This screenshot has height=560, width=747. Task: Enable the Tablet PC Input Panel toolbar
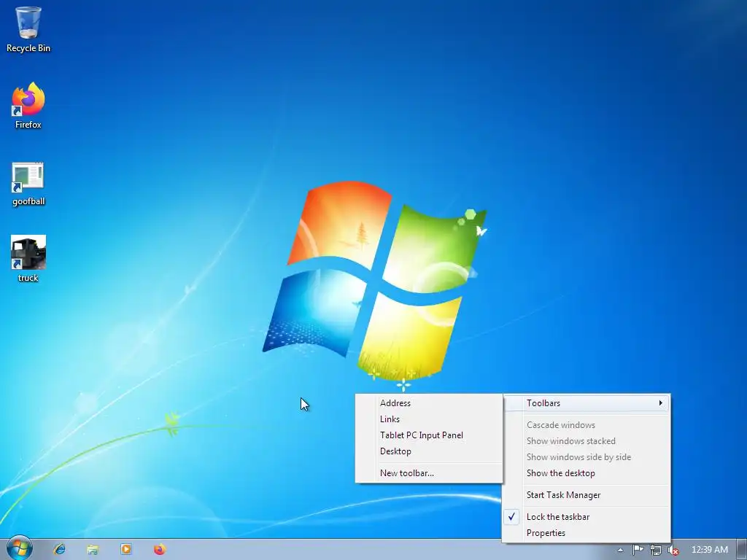point(429,435)
